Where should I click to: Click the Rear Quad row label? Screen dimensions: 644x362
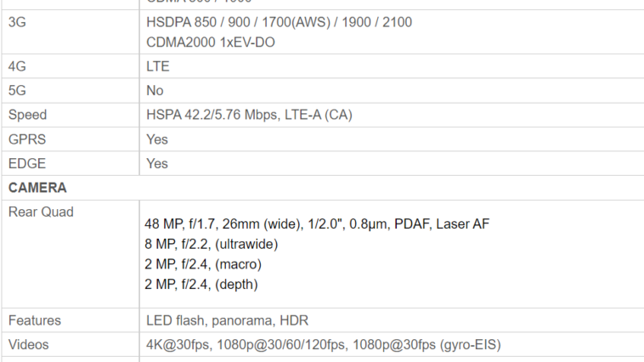click(41, 212)
